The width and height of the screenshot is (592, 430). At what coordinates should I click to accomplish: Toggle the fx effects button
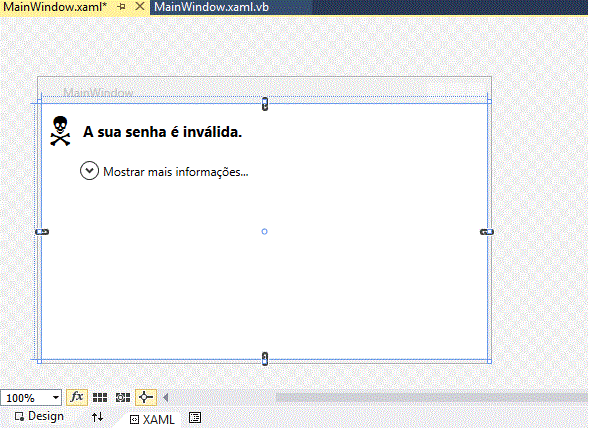[x=77, y=398]
